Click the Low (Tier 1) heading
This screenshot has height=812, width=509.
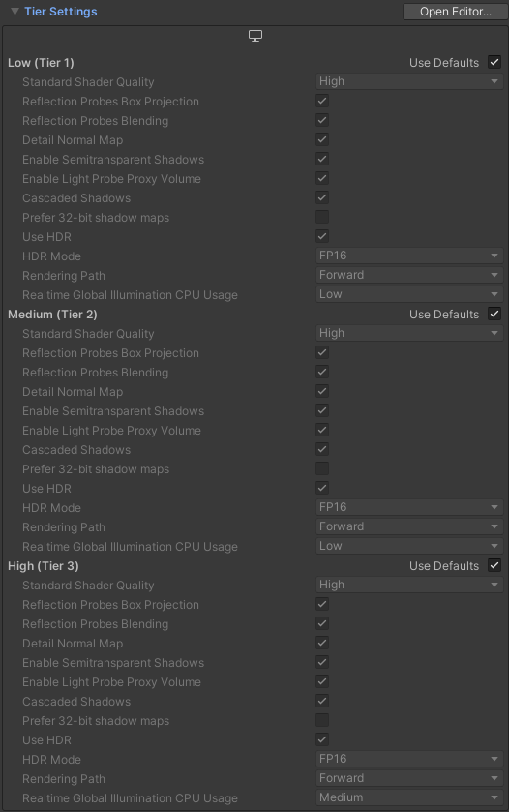tap(41, 63)
